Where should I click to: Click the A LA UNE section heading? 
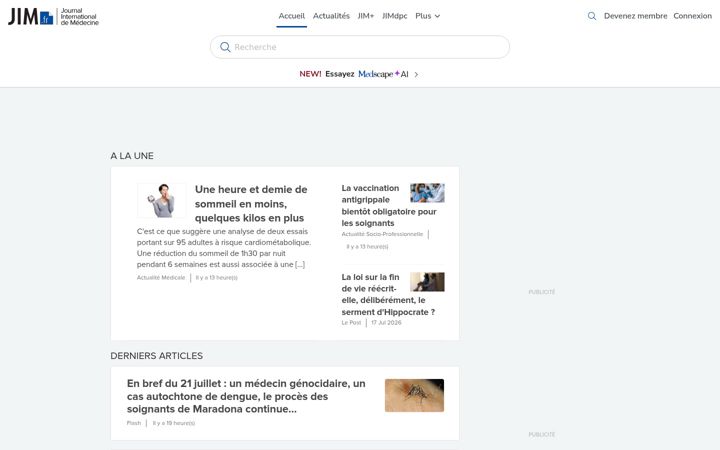coord(132,156)
